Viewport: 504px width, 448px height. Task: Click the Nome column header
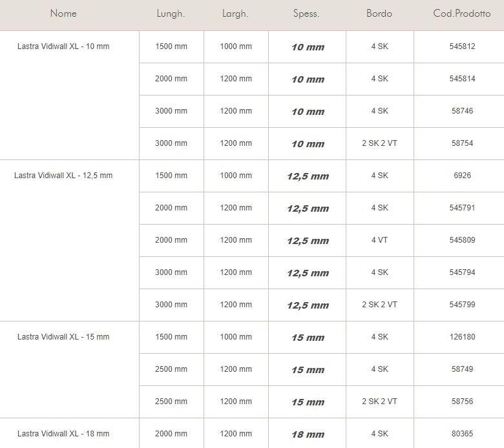point(63,14)
